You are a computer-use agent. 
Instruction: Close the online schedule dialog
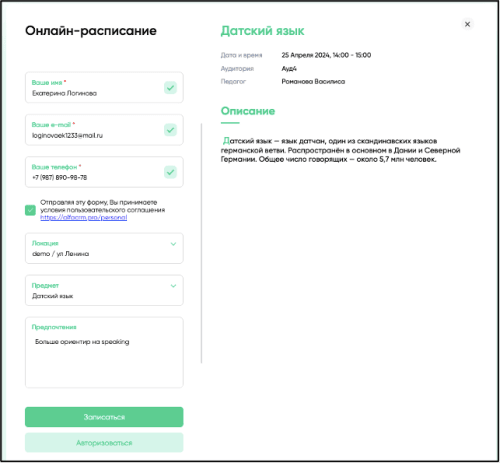coord(467,24)
